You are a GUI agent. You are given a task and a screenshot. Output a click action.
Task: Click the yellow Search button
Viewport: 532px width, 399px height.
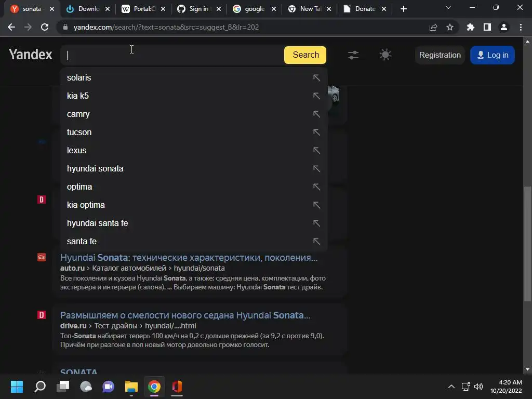(x=305, y=55)
